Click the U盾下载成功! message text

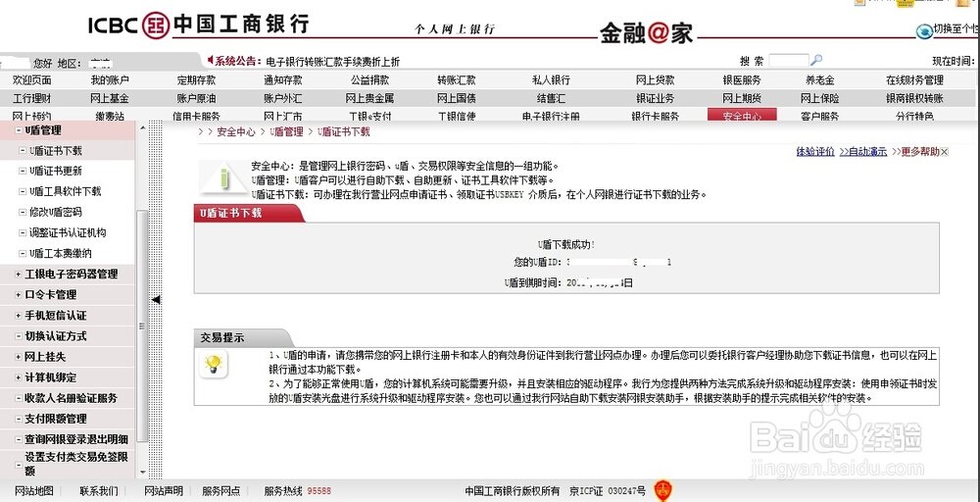[x=566, y=244]
